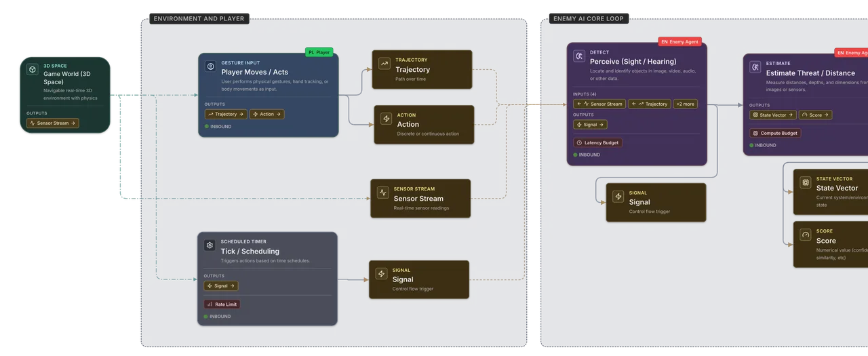Select the Perceive (Sight / Hearing) title

(633, 62)
